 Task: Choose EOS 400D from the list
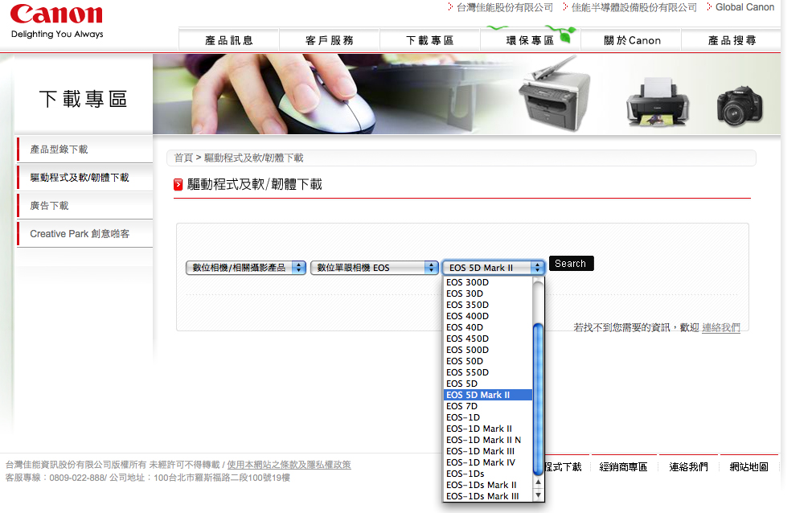point(488,316)
